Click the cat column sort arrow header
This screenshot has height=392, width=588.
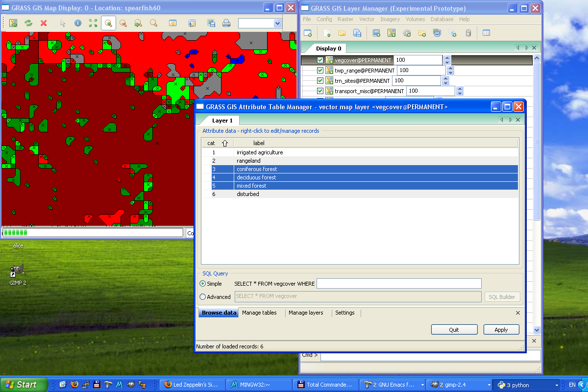point(225,143)
